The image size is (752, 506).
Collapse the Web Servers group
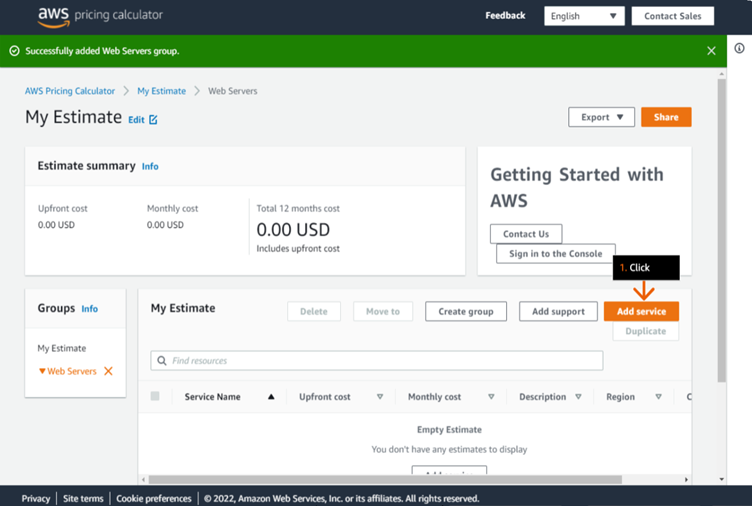coord(42,371)
